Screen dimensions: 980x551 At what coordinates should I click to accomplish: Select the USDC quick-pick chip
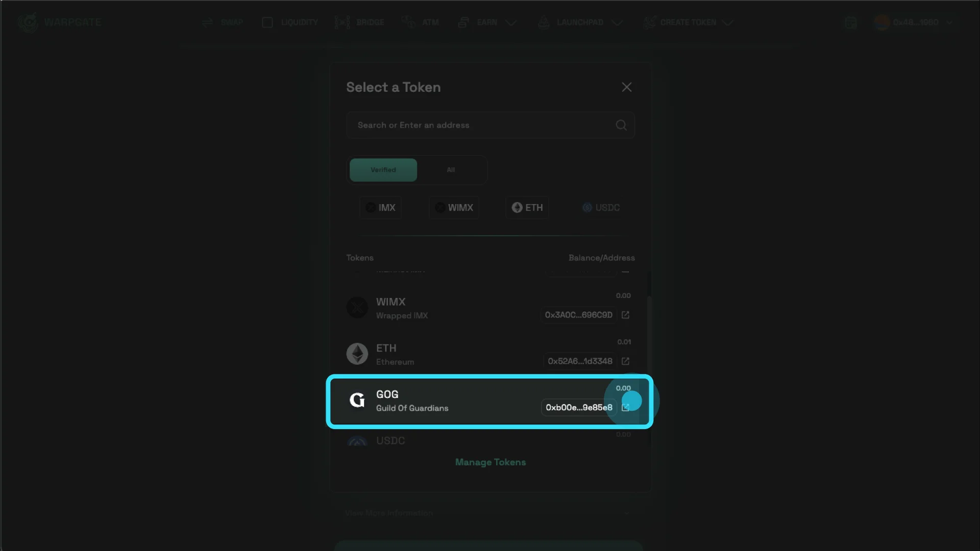pos(601,208)
